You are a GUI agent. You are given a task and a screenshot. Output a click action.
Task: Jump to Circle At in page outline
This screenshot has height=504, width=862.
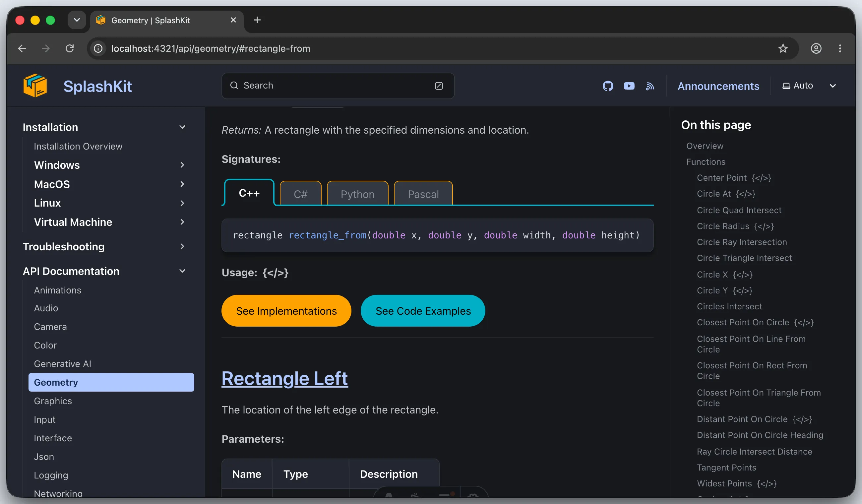pos(726,194)
